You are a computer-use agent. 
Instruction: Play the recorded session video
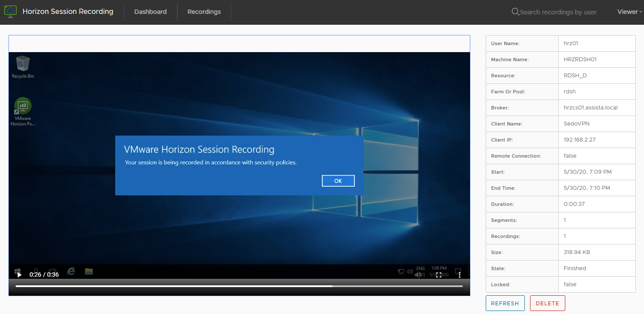point(19,274)
